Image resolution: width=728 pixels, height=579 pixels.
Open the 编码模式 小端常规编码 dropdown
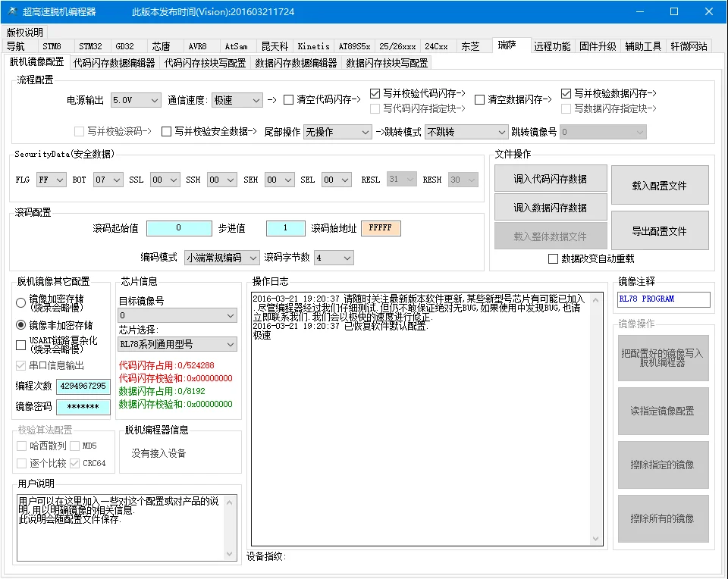[222, 258]
